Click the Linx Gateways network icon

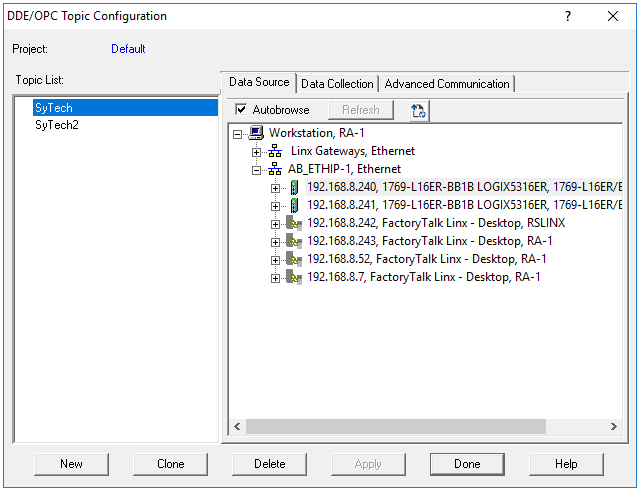point(275,151)
